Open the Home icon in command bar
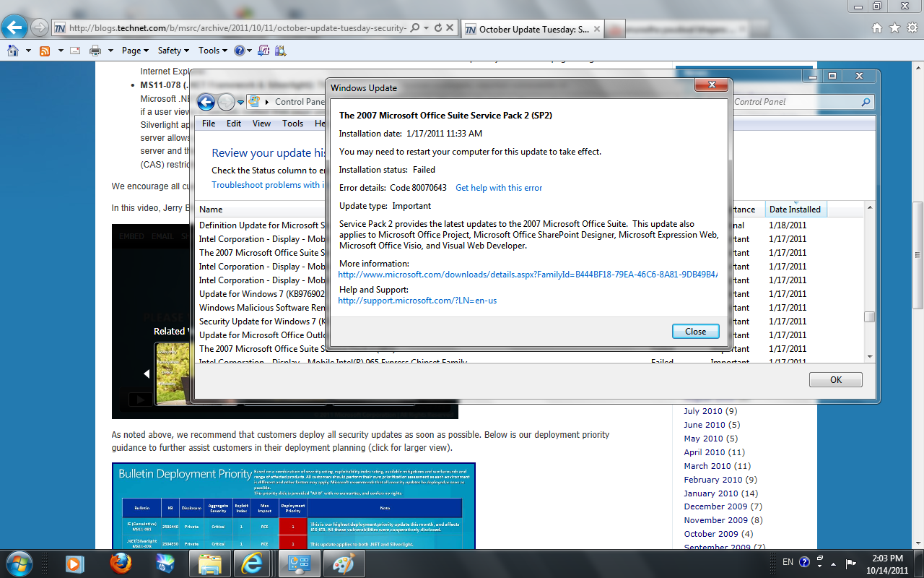The height and width of the screenshot is (578, 924). click(13, 51)
